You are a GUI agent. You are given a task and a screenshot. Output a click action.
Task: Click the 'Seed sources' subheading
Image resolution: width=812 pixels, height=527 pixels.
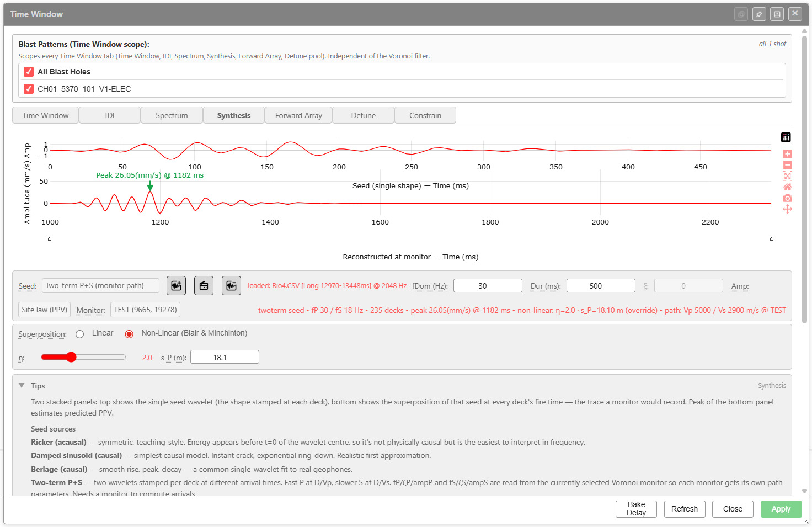coord(53,429)
